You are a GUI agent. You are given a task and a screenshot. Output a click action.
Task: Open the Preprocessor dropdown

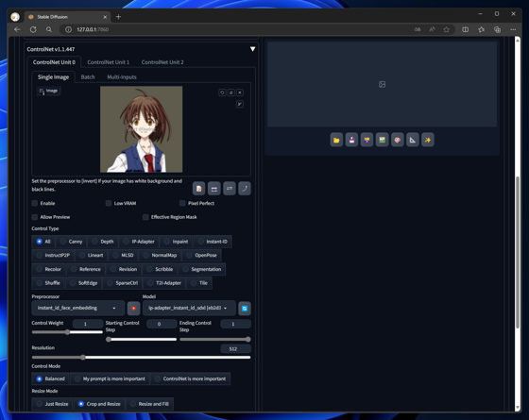[77, 308]
